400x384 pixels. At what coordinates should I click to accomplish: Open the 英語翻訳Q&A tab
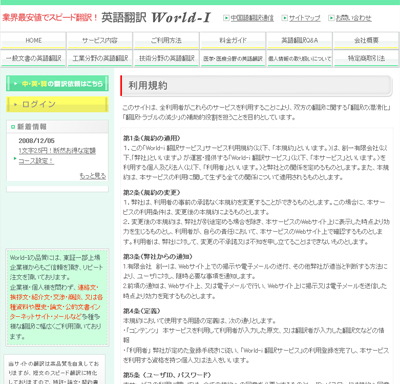tap(300, 41)
